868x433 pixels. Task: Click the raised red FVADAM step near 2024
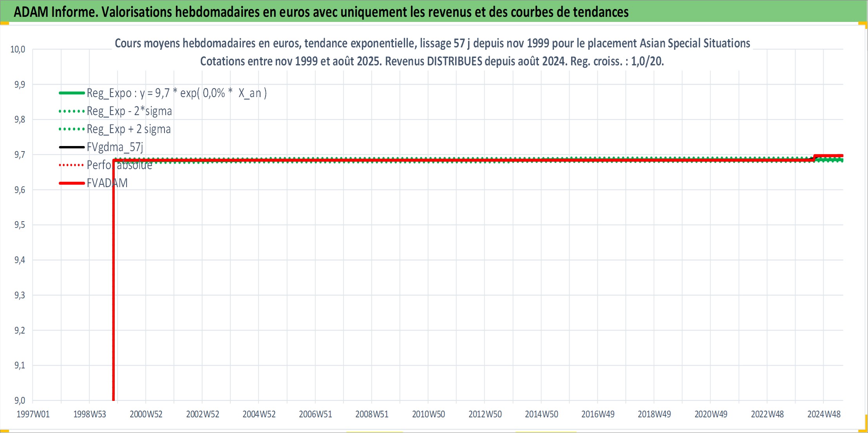tap(829, 156)
